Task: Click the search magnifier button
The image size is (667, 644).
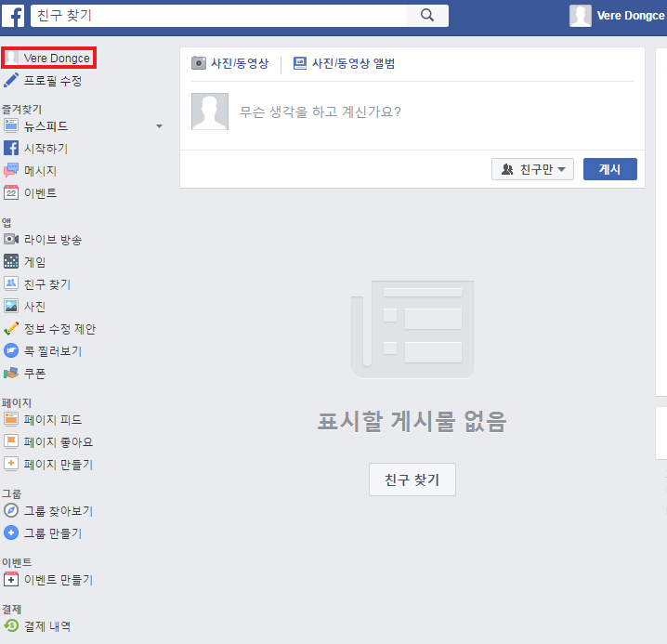Action: click(427, 16)
